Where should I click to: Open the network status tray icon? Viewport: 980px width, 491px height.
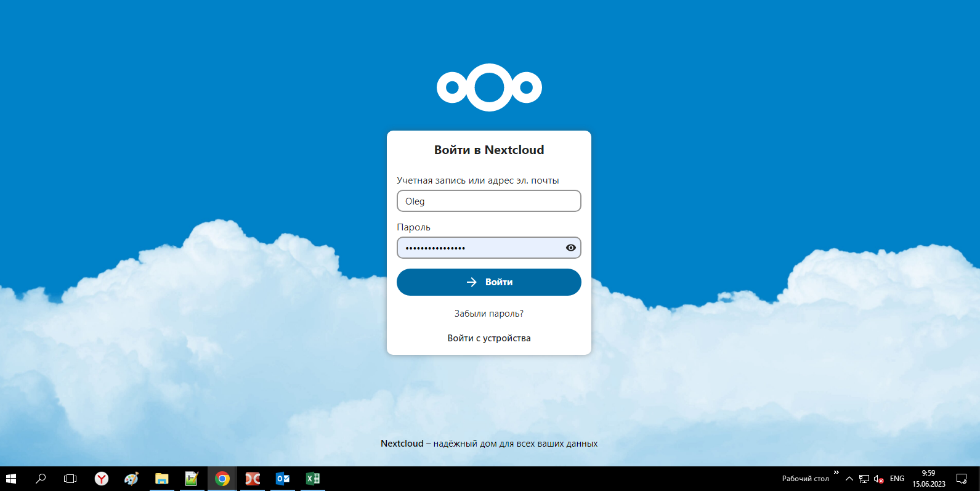pos(864,479)
